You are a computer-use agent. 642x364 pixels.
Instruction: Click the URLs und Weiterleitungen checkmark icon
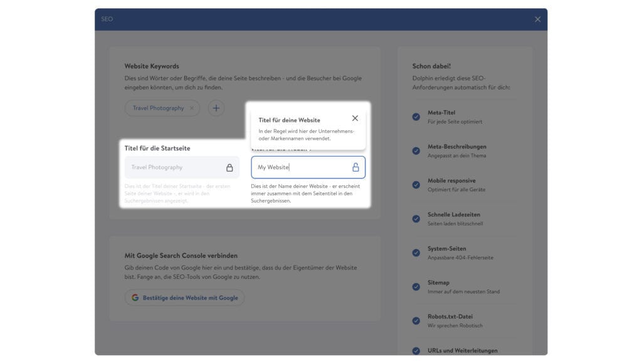click(x=416, y=350)
